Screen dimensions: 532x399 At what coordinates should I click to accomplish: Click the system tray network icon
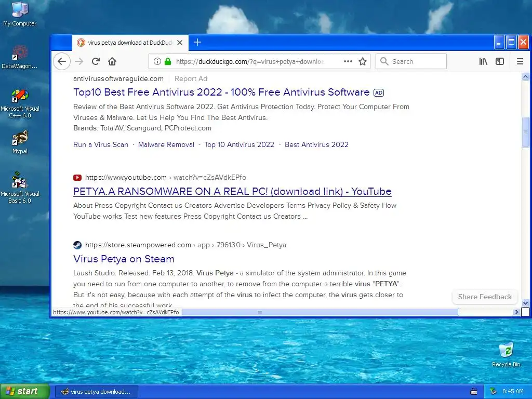point(494,392)
